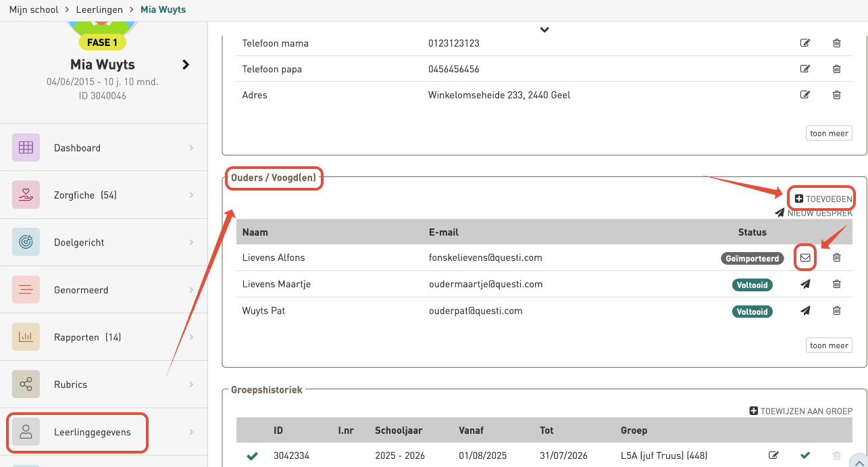Expand the Doelgericht chevron
This screenshot has height=467, width=868.
tap(191, 242)
